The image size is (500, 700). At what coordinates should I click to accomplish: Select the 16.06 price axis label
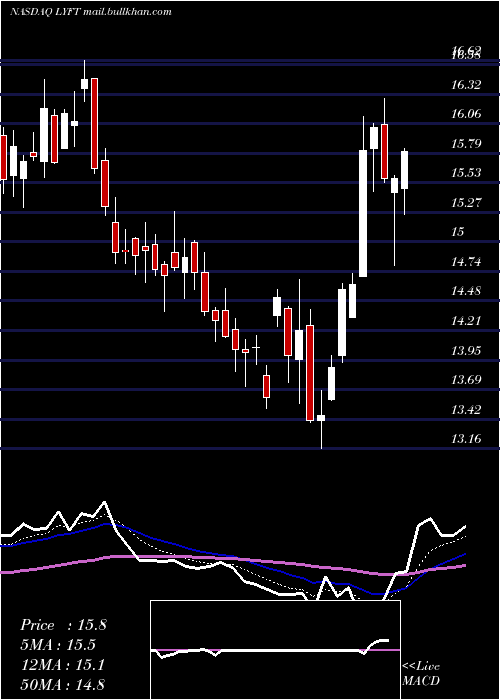466,114
